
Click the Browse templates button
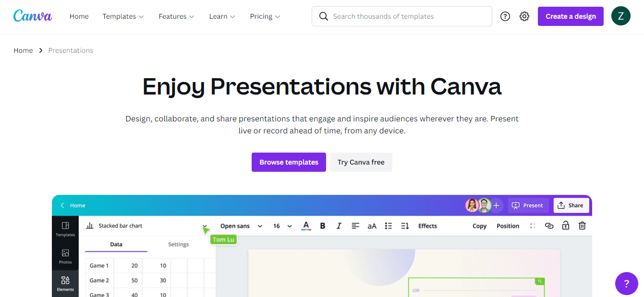(x=289, y=162)
